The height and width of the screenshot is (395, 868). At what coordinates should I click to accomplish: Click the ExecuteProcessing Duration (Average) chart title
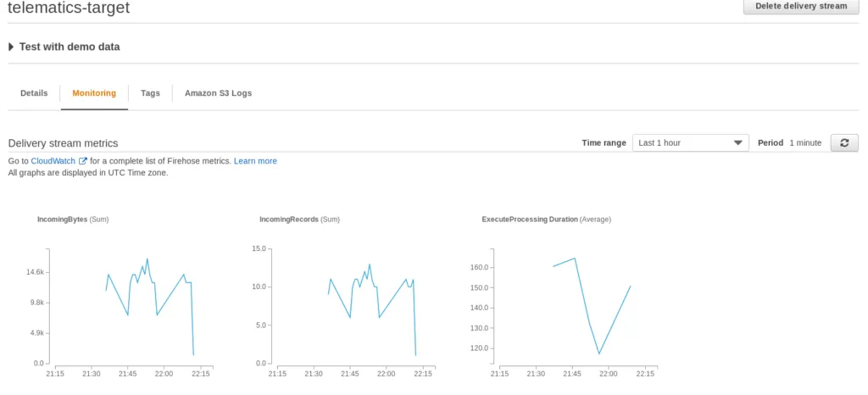(546, 220)
